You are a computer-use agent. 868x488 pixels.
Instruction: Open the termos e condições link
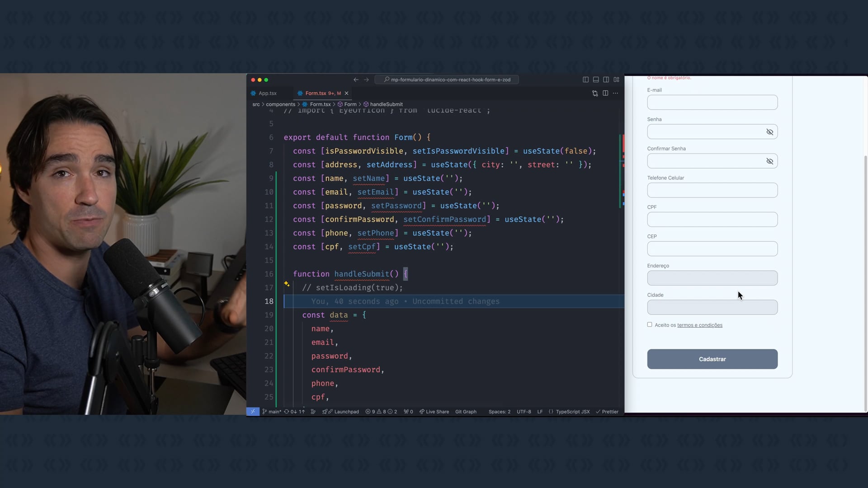pyautogui.click(x=700, y=325)
